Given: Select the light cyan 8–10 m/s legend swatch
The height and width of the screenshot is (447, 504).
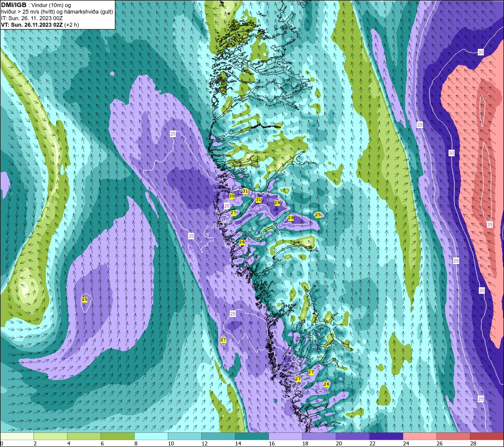Looking at the screenshot, I should pyautogui.click(x=151, y=436).
